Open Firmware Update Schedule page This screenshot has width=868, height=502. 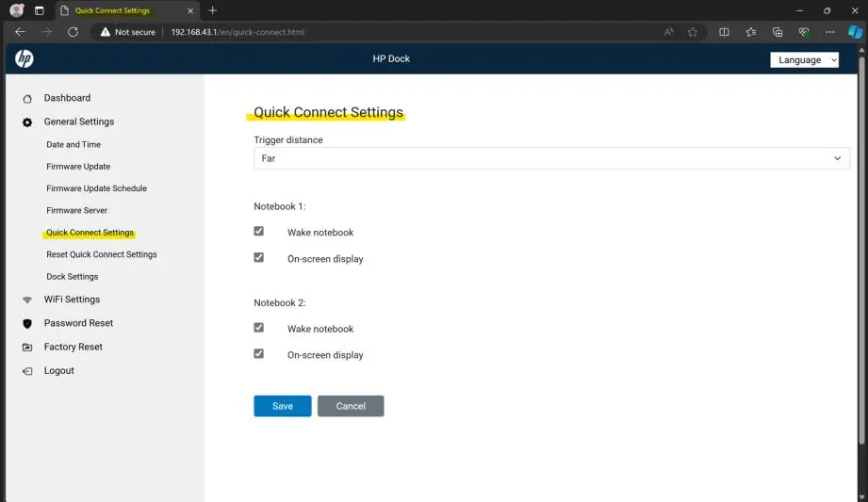[96, 188]
